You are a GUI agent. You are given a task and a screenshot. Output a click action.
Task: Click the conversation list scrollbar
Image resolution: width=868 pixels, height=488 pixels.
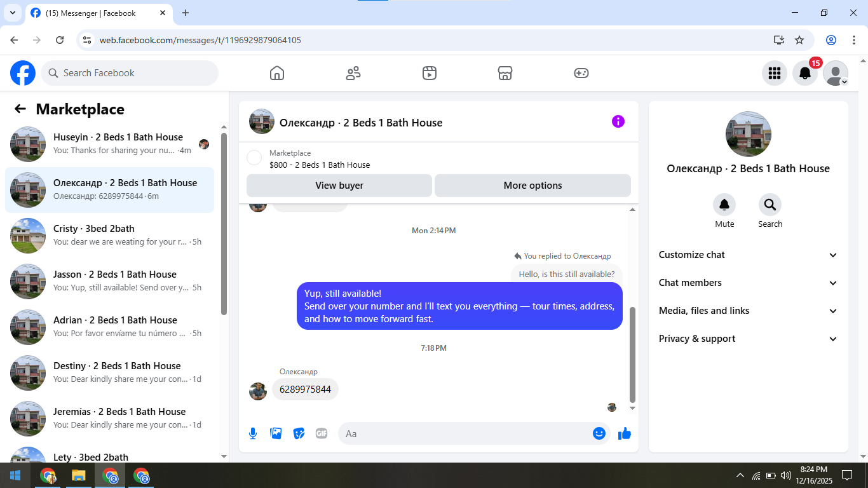(224, 224)
